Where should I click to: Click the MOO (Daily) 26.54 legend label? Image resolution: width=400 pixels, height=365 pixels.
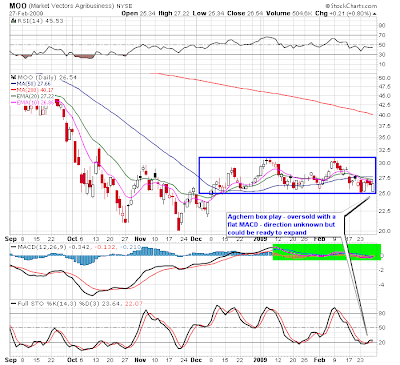click(46, 77)
